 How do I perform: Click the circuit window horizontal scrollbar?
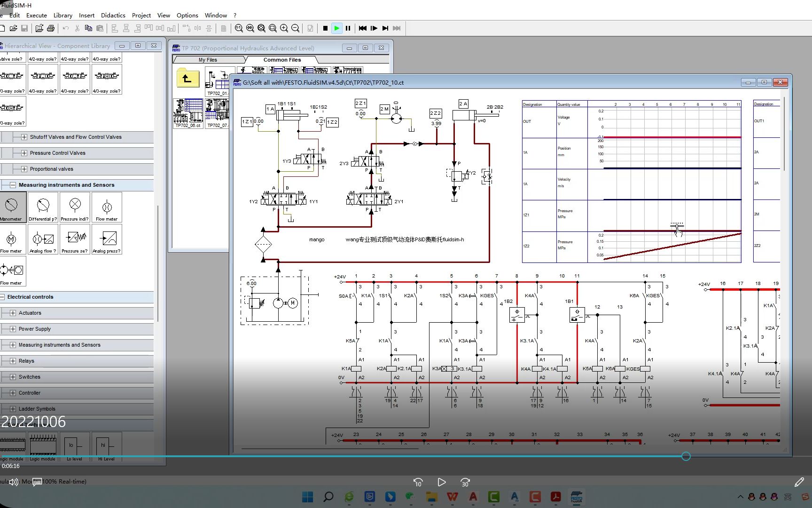click(x=329, y=449)
